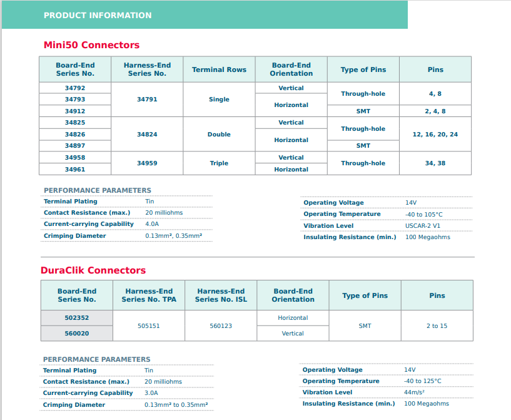
Task: Click 'Horizontal' in the 502352 row
Action: pyautogui.click(x=293, y=317)
